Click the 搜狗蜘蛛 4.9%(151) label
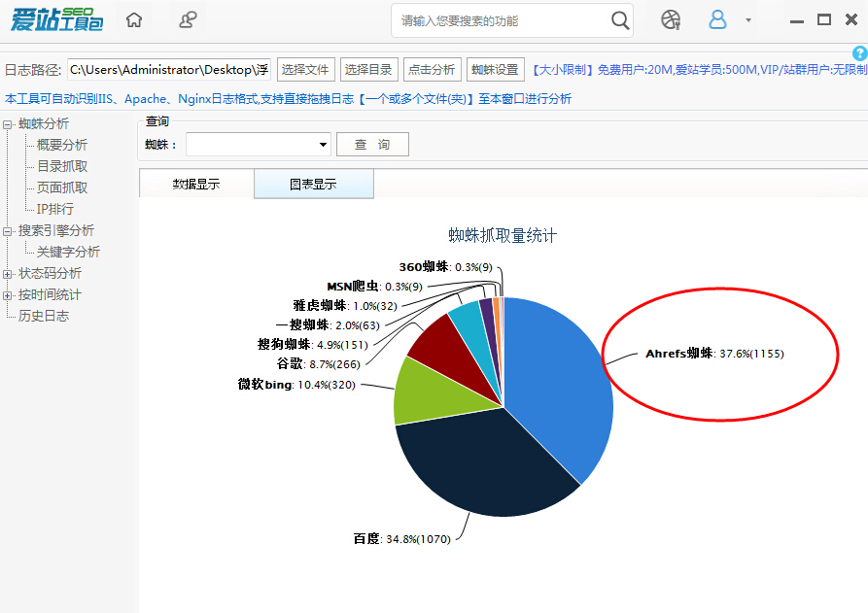The image size is (868, 613). click(313, 345)
